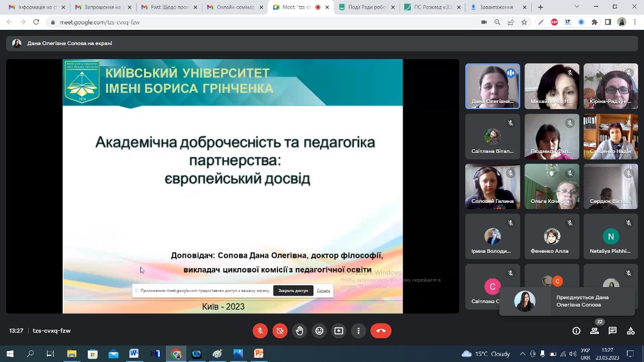644x362 pixels.
Task: Close the 'Завантаження' tab
Action: click(524, 7)
